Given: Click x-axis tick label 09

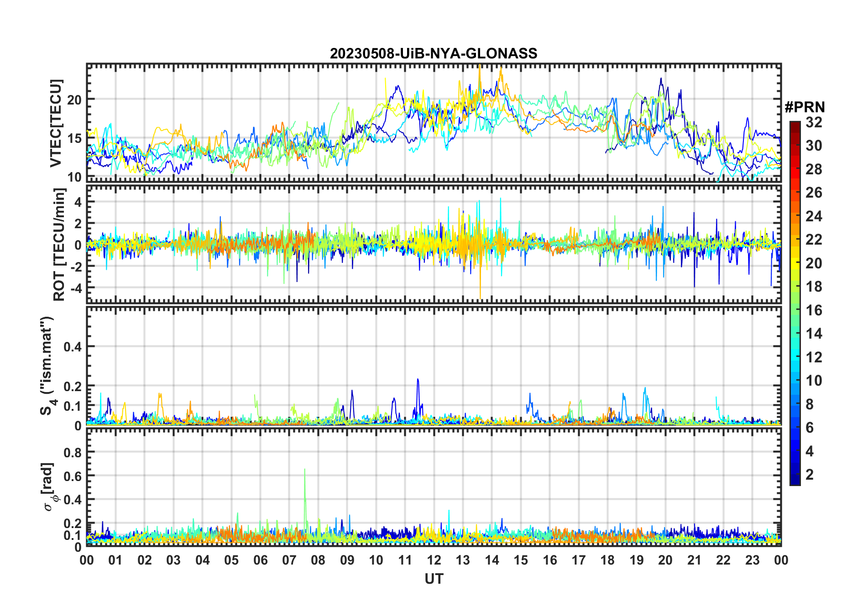Looking at the screenshot, I should pos(347,560).
